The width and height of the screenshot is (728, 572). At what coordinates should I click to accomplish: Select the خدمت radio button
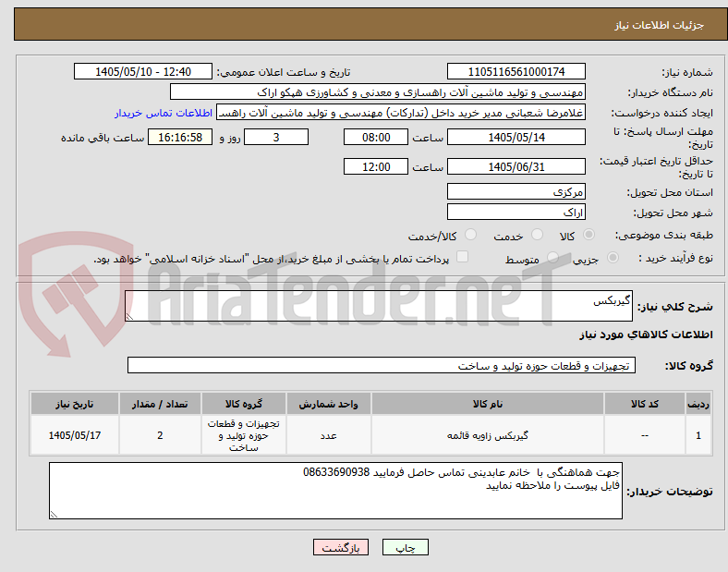click(537, 235)
